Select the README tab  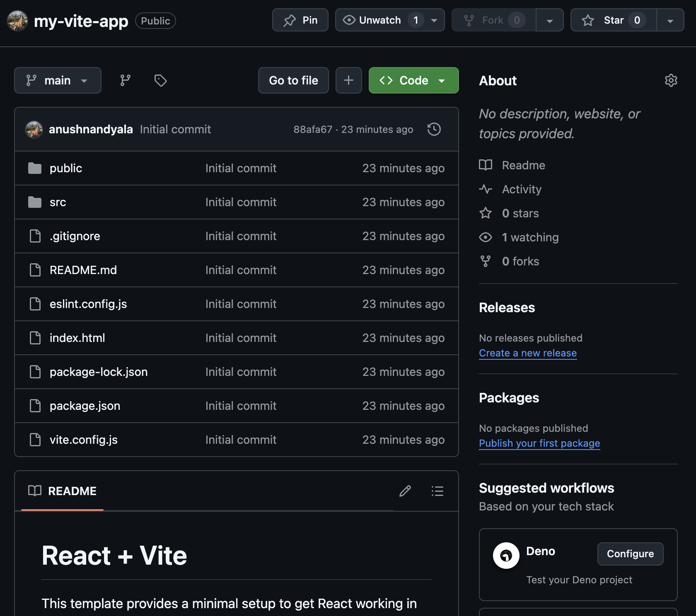click(63, 491)
